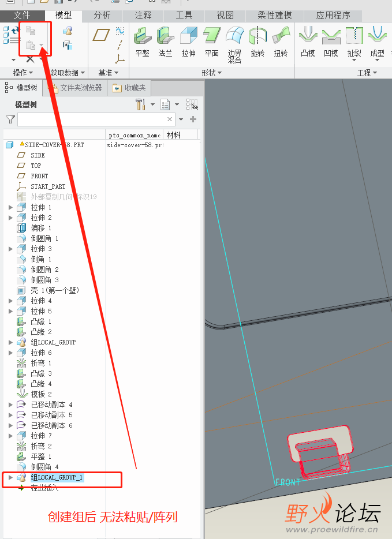Image resolution: width=392 pixels, height=539 pixels.
Task: Click the Paste clipboard icon
Action: [x=31, y=45]
